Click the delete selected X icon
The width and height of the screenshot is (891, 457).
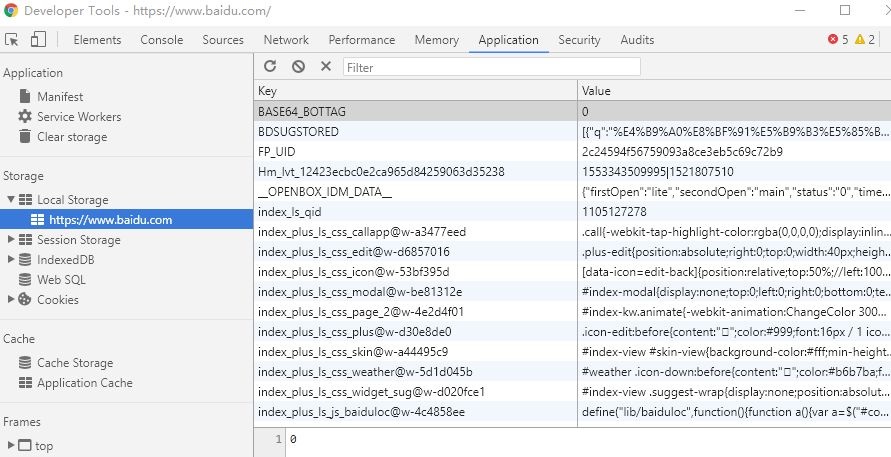click(x=325, y=67)
